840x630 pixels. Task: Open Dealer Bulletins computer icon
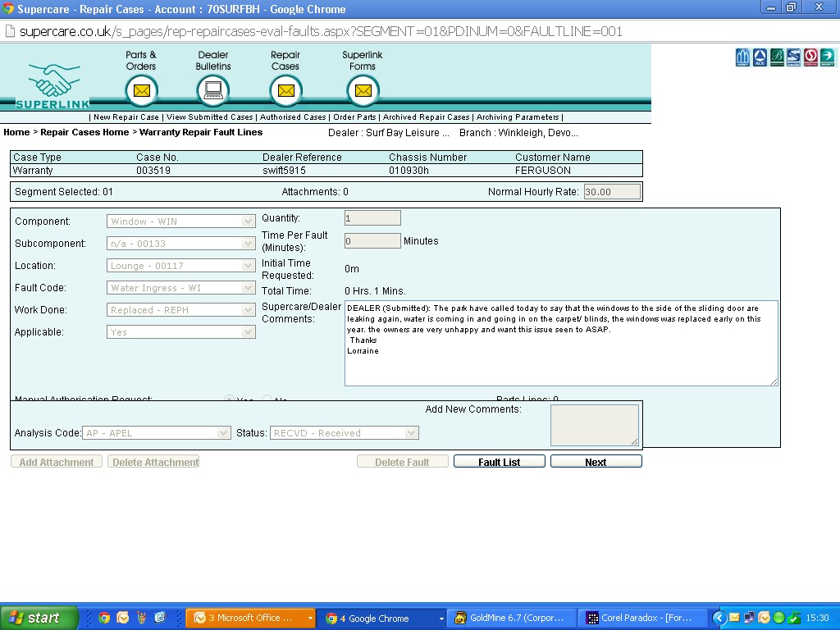tap(213, 90)
